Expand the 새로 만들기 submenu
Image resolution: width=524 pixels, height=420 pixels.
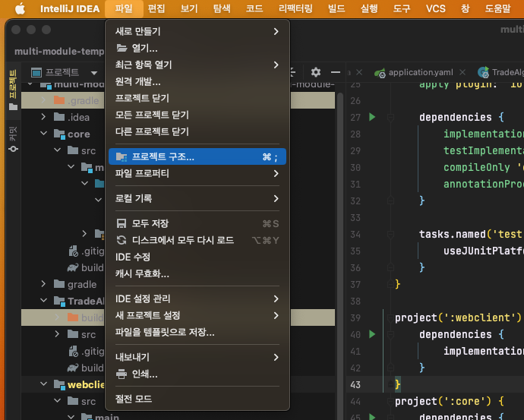point(197,31)
